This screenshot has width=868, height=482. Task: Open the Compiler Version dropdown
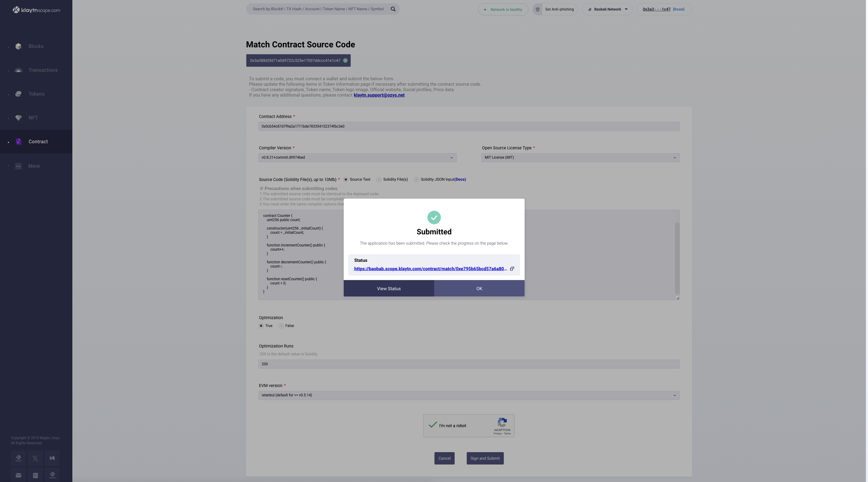click(x=357, y=158)
